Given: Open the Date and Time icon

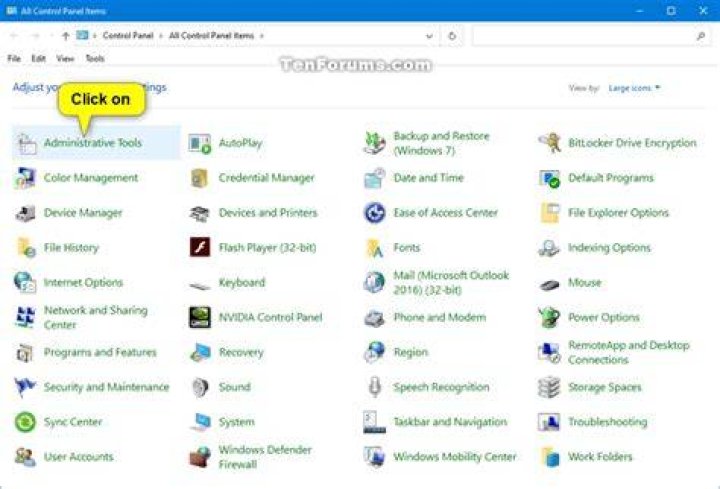Looking at the screenshot, I should 375,178.
